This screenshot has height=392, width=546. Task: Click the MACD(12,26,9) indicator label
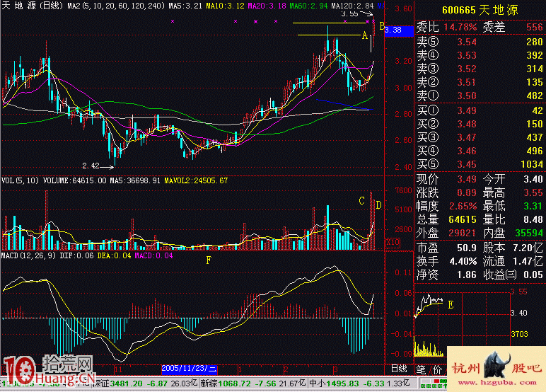pyautogui.click(x=28, y=255)
